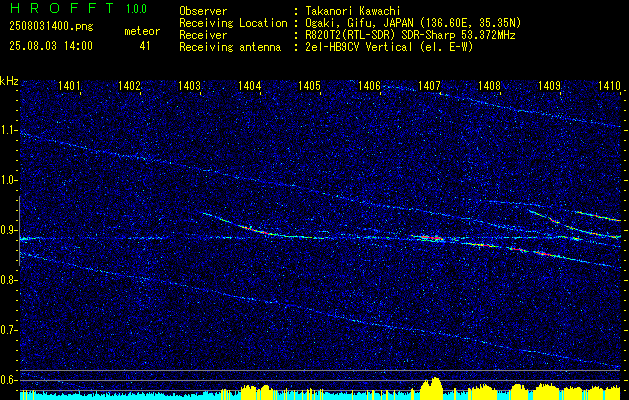This screenshot has height=400, width=629.
Task: Click the 0.7 kHz frequency label
Action: pos(8,330)
